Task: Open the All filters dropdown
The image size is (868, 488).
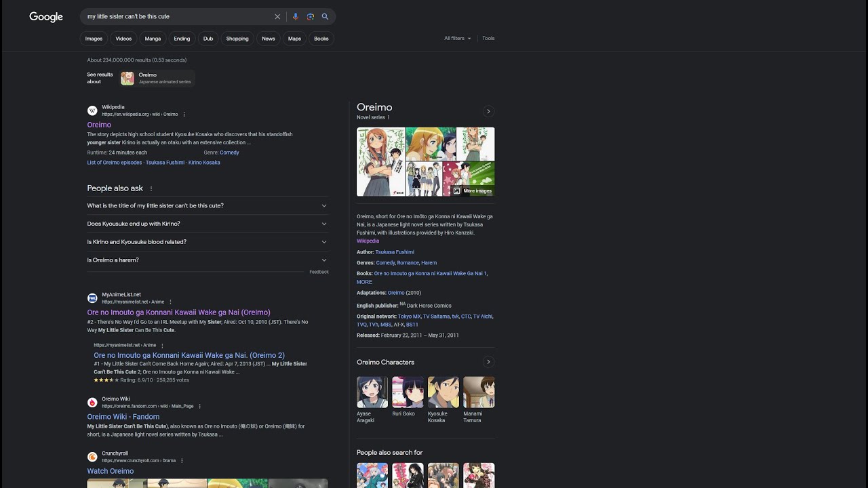Action: point(458,39)
